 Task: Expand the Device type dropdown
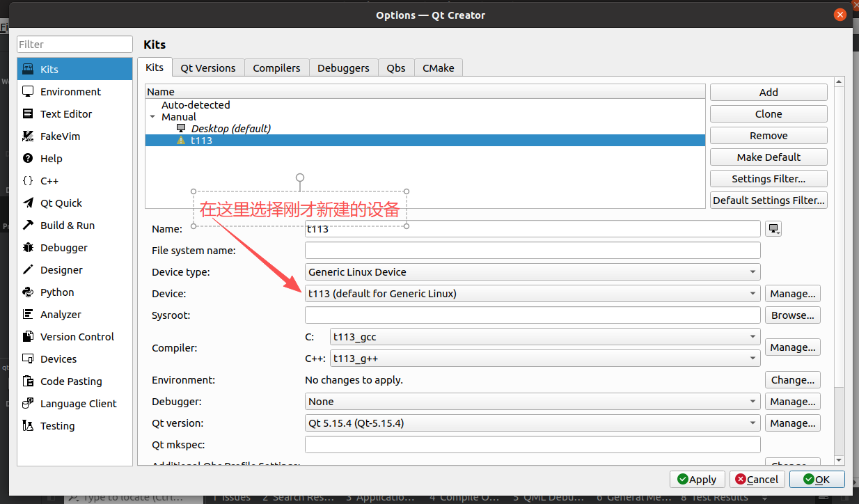tap(533, 272)
